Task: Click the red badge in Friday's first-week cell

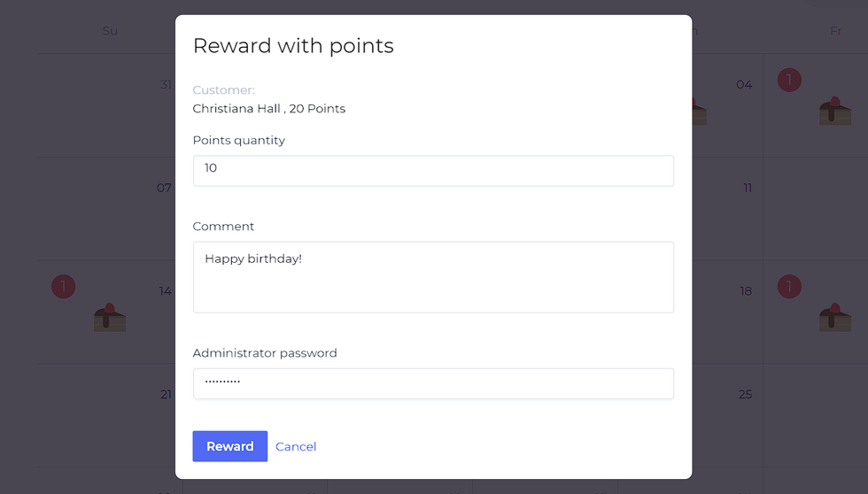Action: tap(789, 81)
